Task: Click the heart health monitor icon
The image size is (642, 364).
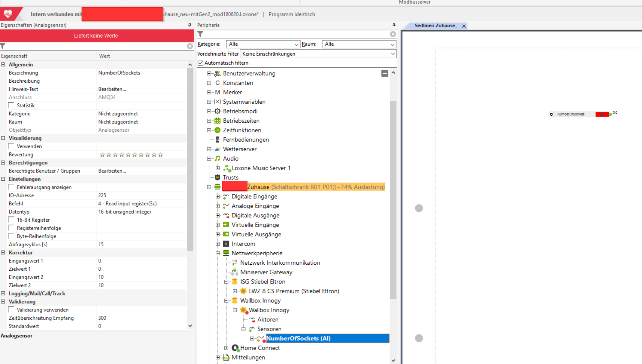Action: pyautogui.click(x=8, y=14)
